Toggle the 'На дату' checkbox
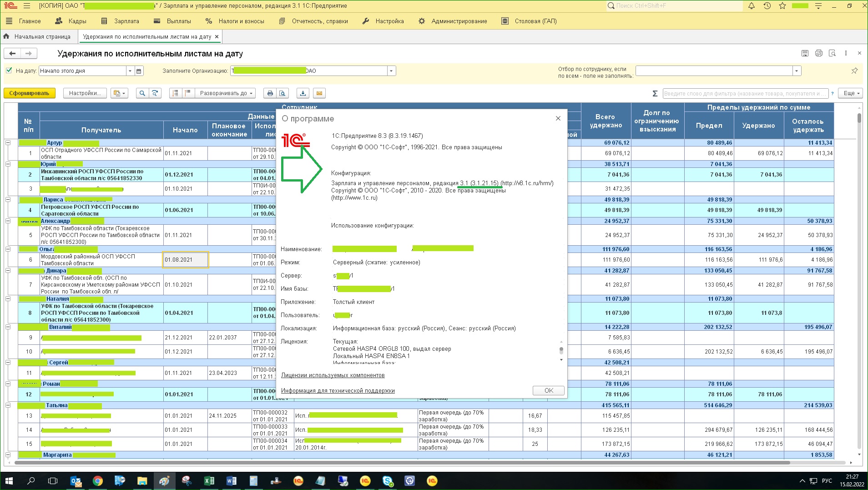This screenshot has height=490, width=868. coord(9,71)
